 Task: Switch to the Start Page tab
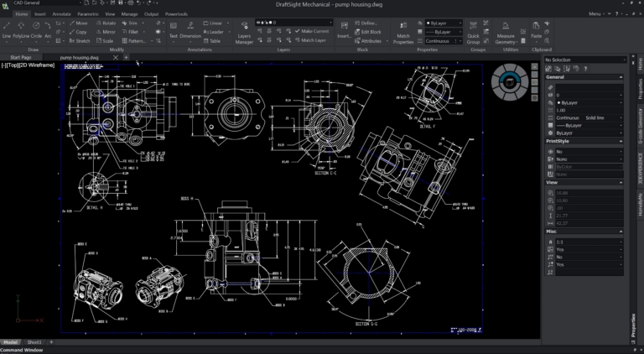(21, 58)
